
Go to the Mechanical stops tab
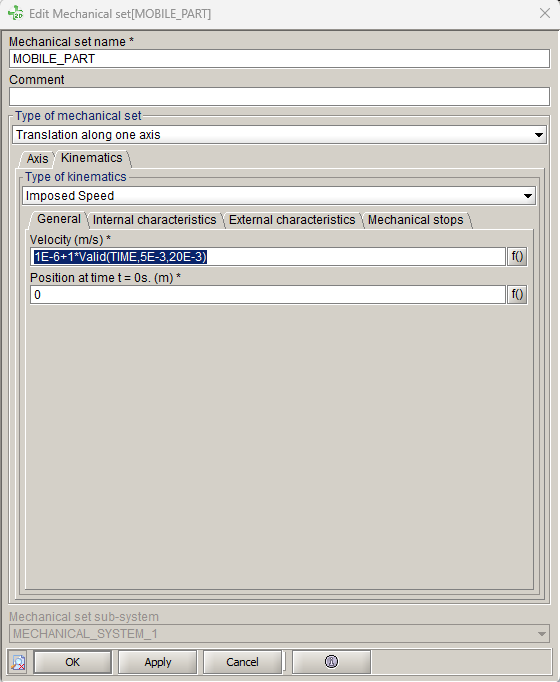[x=416, y=220]
